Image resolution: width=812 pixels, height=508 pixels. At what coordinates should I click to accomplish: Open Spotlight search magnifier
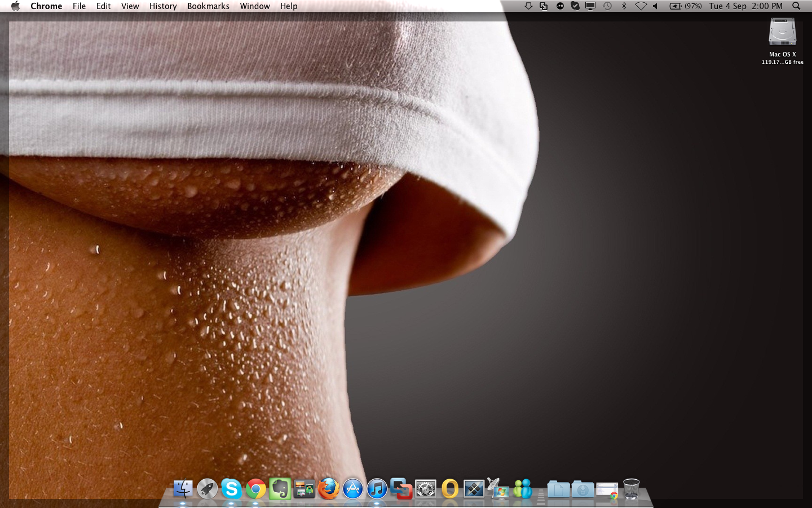[x=796, y=6]
